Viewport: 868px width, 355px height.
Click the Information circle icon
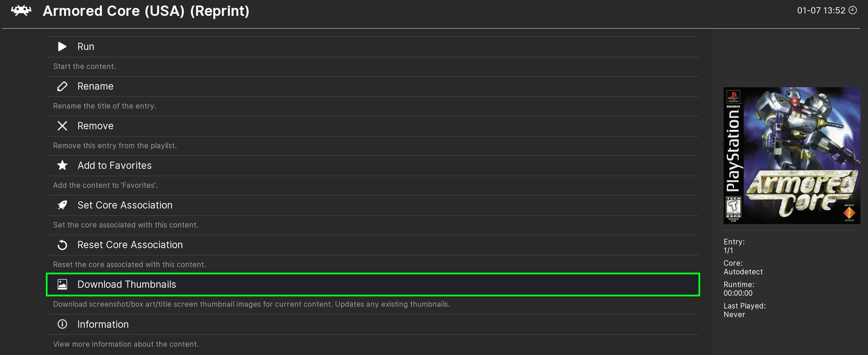(62, 324)
